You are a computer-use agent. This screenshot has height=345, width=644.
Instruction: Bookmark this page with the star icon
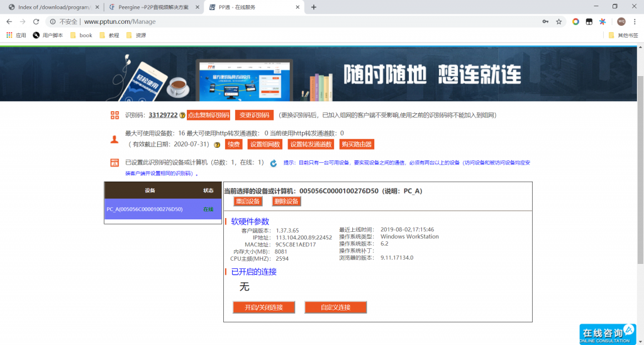[558, 21]
